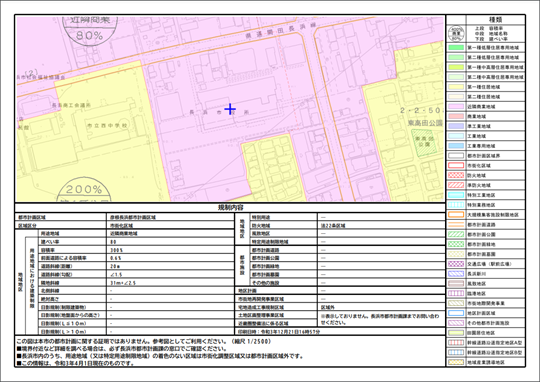The width and height of the screenshot is (540, 382).
Task: Click the 臨港地区 purple striped legend icon
Action: pyautogui.click(x=456, y=293)
